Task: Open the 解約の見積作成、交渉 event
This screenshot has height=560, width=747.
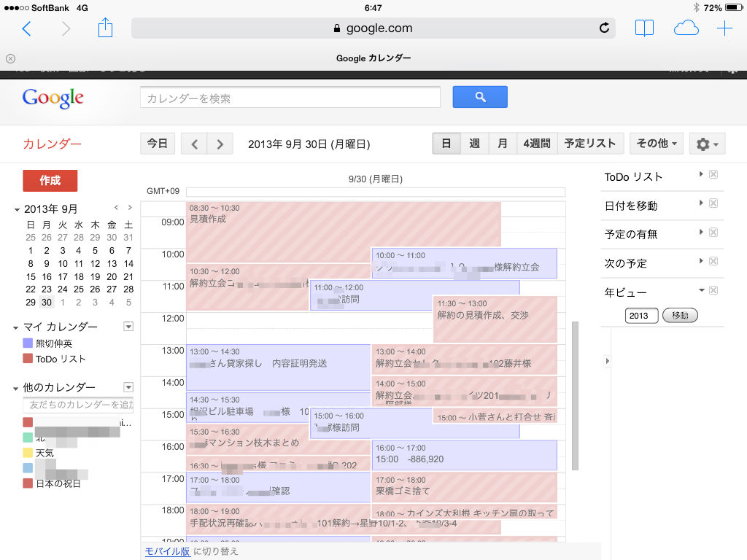Action: 495,319
